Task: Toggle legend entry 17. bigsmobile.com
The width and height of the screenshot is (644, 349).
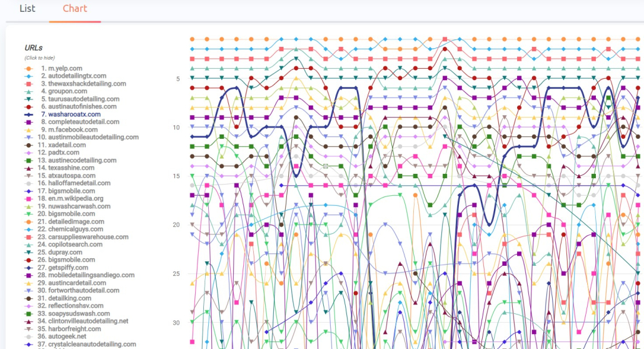Action: pyautogui.click(x=66, y=191)
